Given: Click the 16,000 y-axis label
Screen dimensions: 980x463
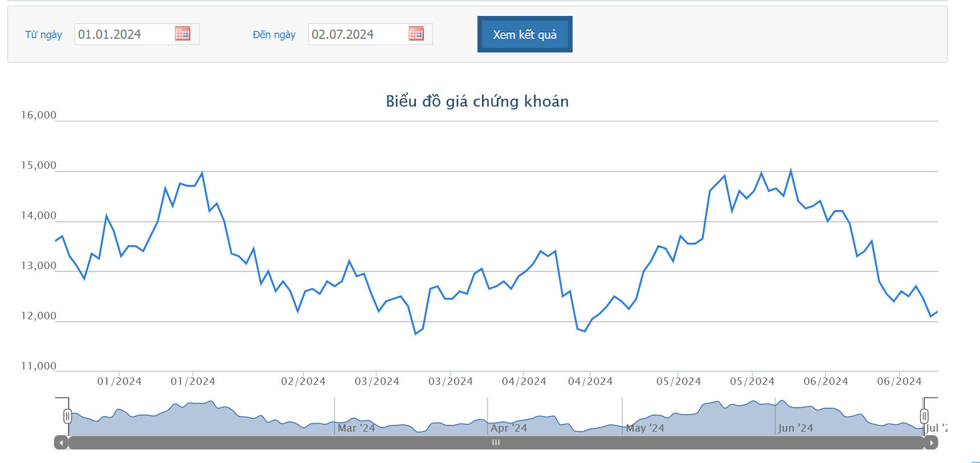Looking at the screenshot, I should click(39, 115).
